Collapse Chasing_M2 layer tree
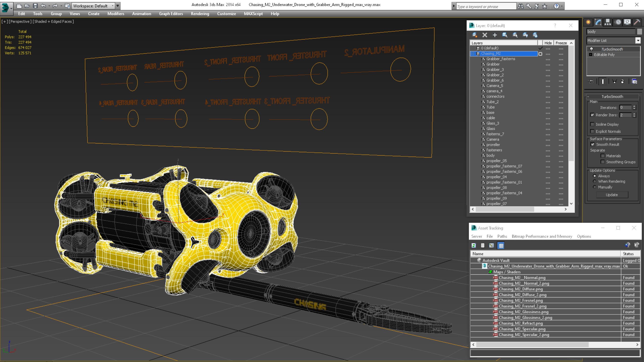The width and height of the screenshot is (644, 362). pos(472,54)
